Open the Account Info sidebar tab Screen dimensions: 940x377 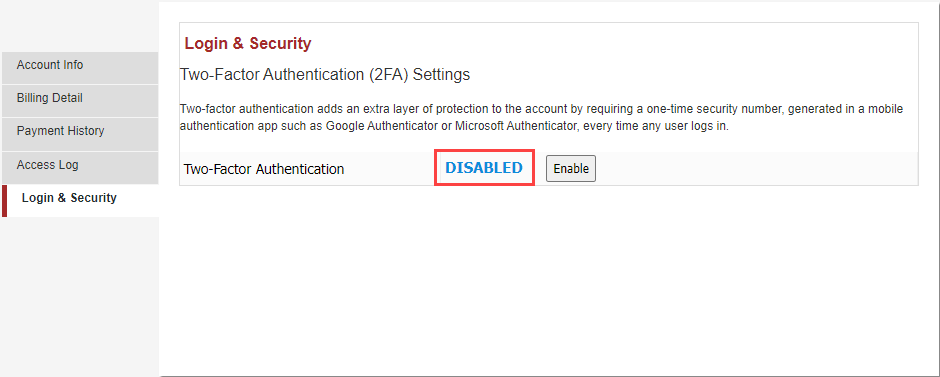click(x=80, y=65)
